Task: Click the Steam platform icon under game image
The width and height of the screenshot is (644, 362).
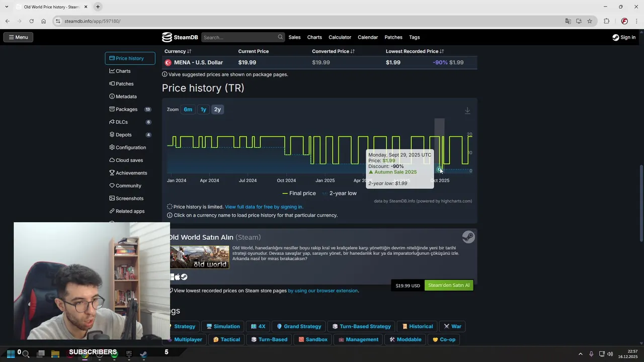Action: point(184,277)
